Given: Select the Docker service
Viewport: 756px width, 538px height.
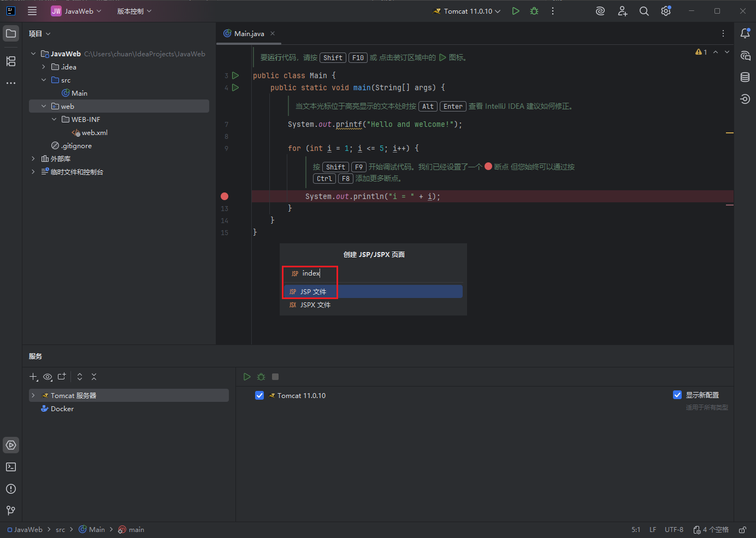Looking at the screenshot, I should click(x=57, y=408).
